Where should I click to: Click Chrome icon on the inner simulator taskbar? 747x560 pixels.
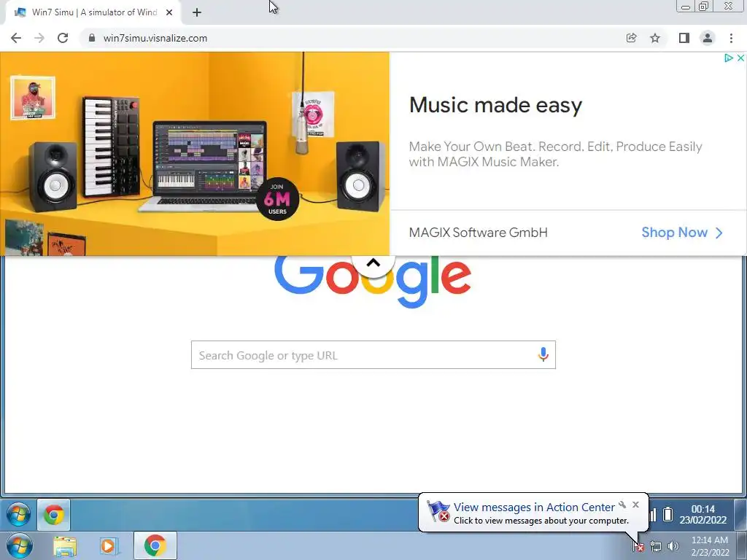54,515
